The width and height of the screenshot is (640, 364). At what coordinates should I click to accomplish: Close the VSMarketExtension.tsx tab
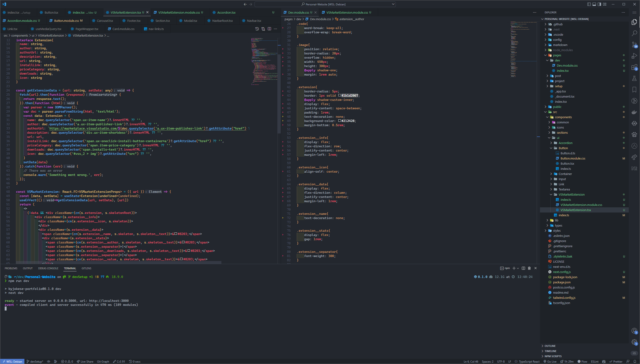tap(147, 12)
